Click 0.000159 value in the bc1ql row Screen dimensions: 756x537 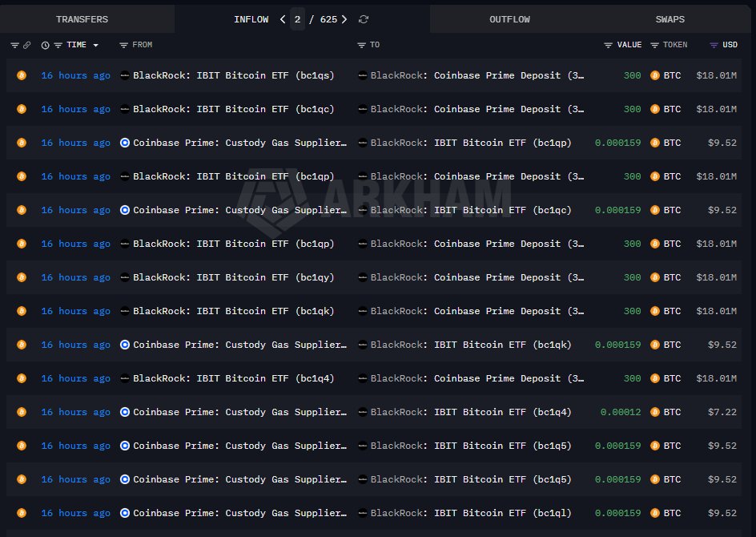click(x=618, y=513)
